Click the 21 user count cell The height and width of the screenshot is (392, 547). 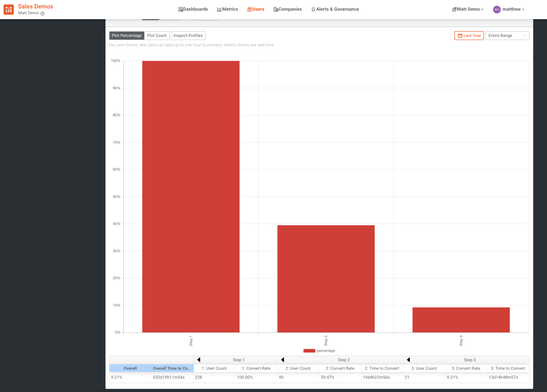point(424,377)
